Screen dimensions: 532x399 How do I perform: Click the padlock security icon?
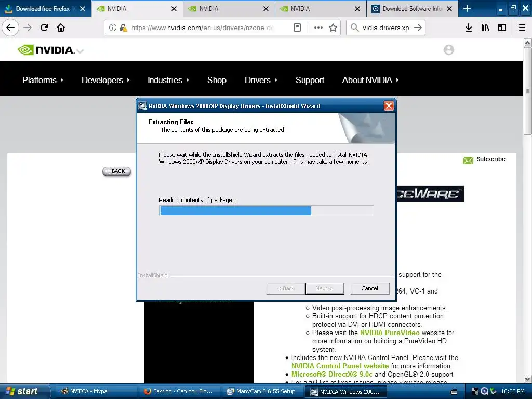coord(123,28)
